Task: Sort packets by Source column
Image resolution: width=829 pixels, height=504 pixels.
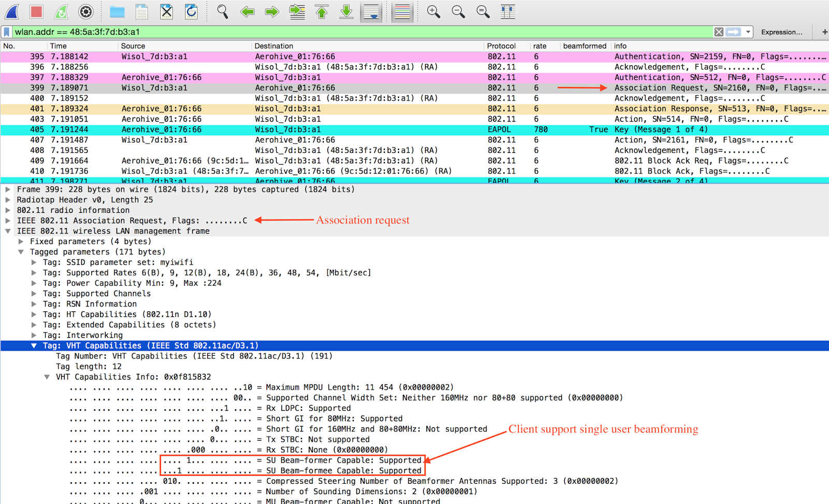Action: point(184,46)
